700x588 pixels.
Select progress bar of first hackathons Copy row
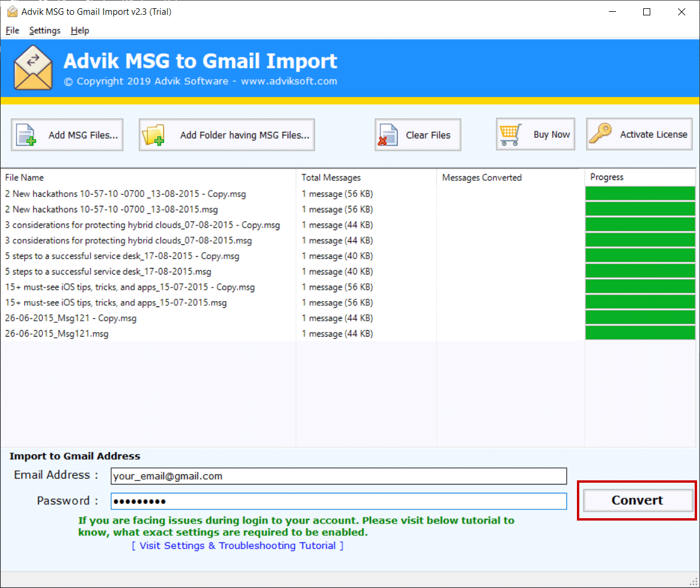click(x=640, y=193)
